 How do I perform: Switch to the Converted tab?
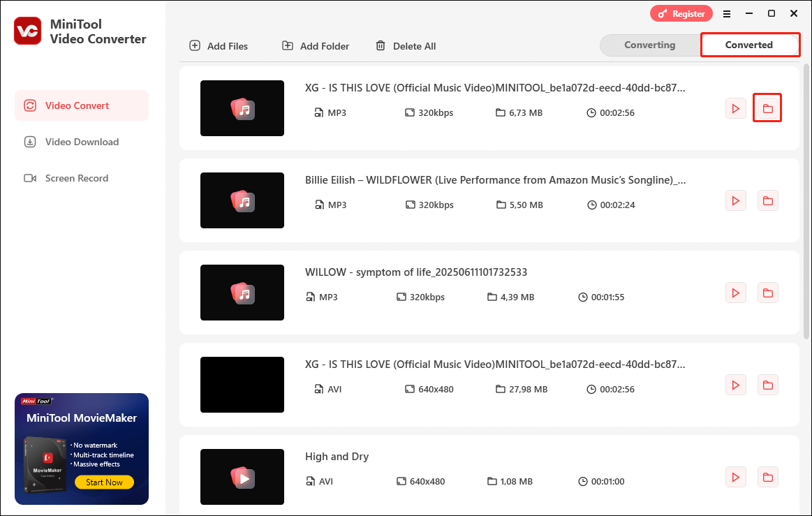click(x=749, y=45)
